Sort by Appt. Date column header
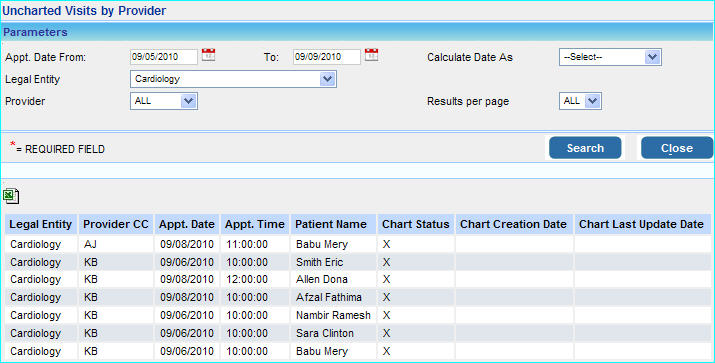 click(x=187, y=224)
